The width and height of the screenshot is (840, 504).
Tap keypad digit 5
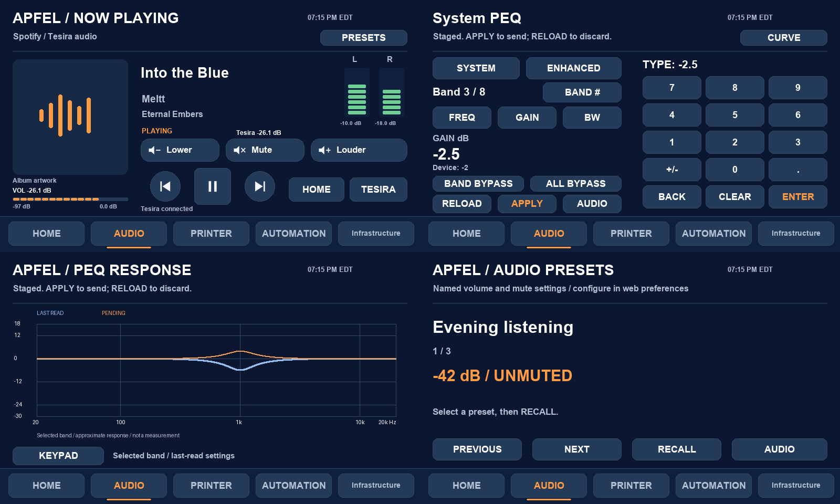point(735,115)
